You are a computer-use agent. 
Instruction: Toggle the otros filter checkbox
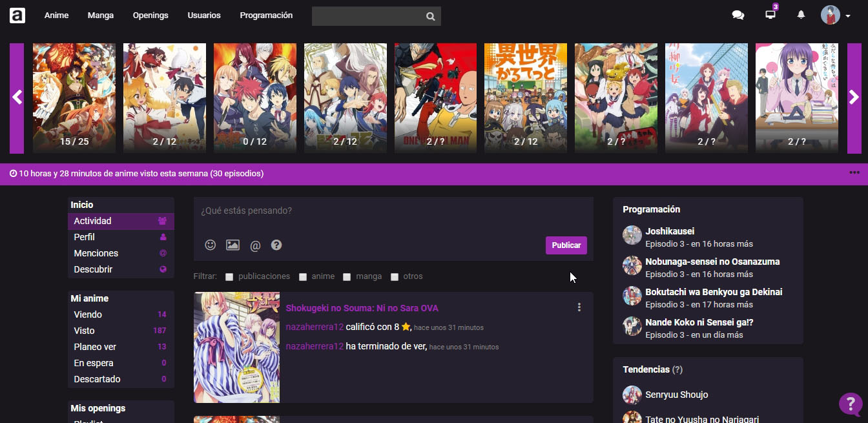pyautogui.click(x=395, y=277)
